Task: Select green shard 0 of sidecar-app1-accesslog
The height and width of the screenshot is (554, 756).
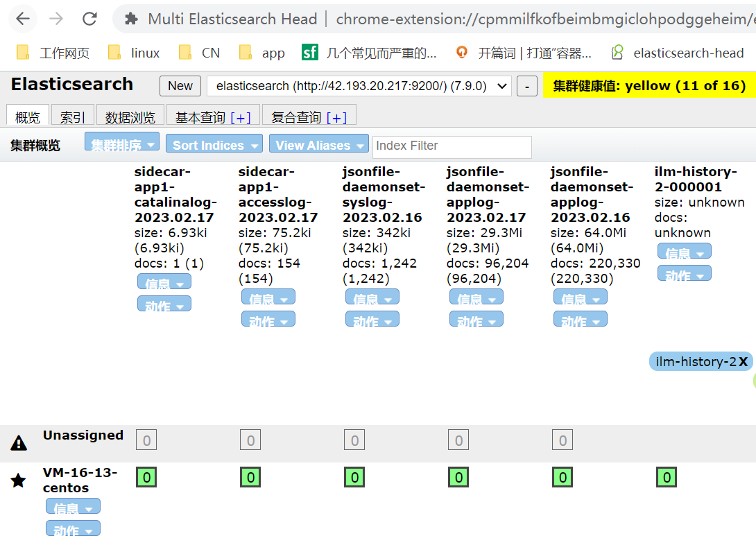Action: click(x=250, y=477)
